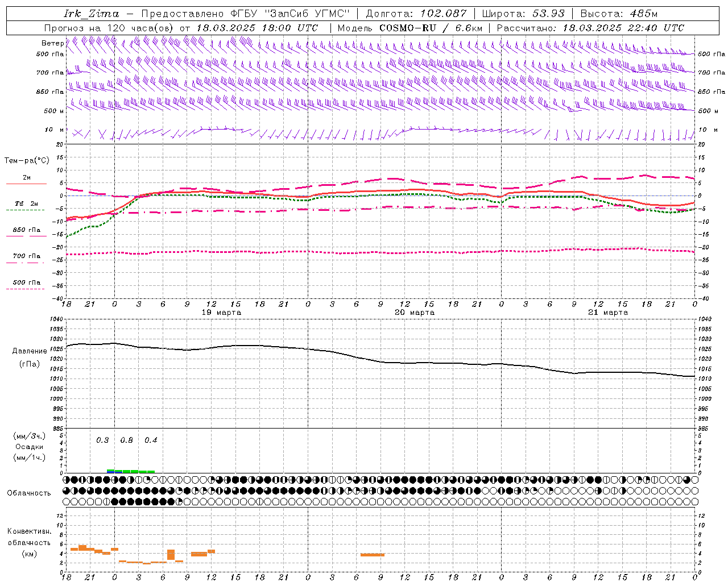Click the 0.4 precipitation amount
The height and width of the screenshot is (582, 728).
pyautogui.click(x=151, y=440)
